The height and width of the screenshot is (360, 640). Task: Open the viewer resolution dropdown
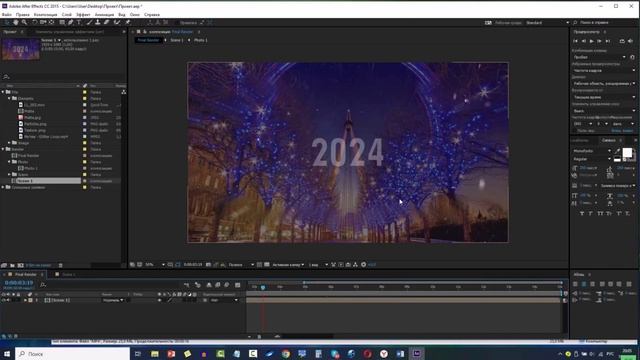point(241,264)
